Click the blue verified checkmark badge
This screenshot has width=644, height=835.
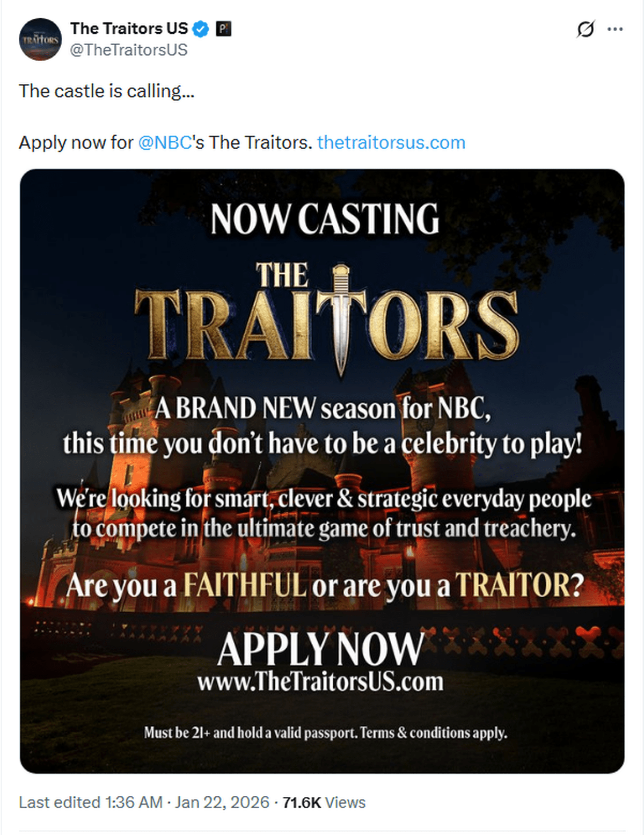coord(201,29)
